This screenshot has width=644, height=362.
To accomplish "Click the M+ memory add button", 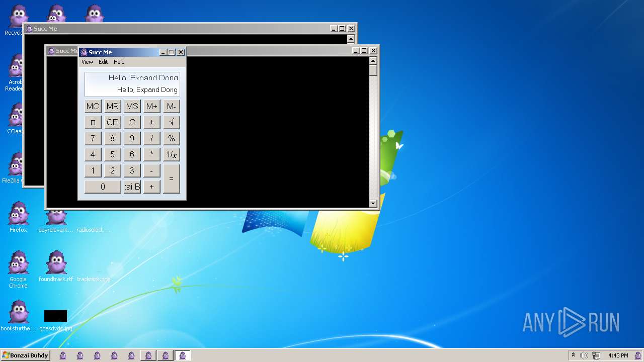I will pyautogui.click(x=151, y=106).
